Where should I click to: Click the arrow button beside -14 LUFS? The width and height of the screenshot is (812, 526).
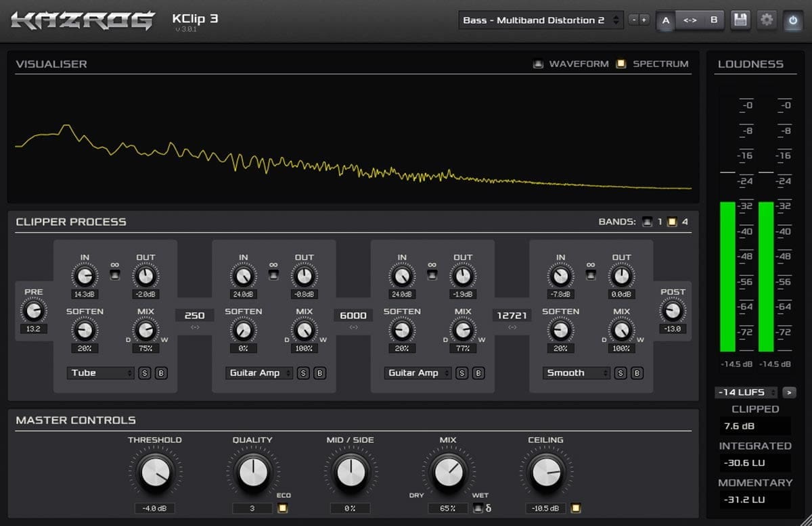(x=789, y=392)
